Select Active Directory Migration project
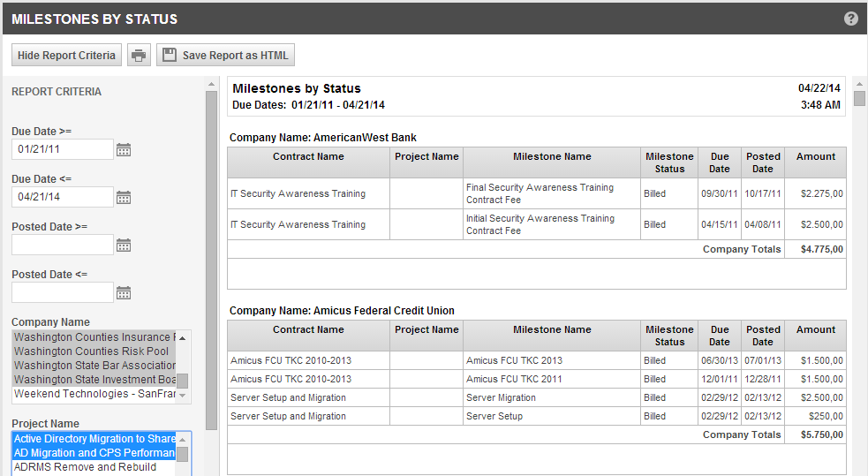The width and height of the screenshot is (868, 476). [94, 439]
